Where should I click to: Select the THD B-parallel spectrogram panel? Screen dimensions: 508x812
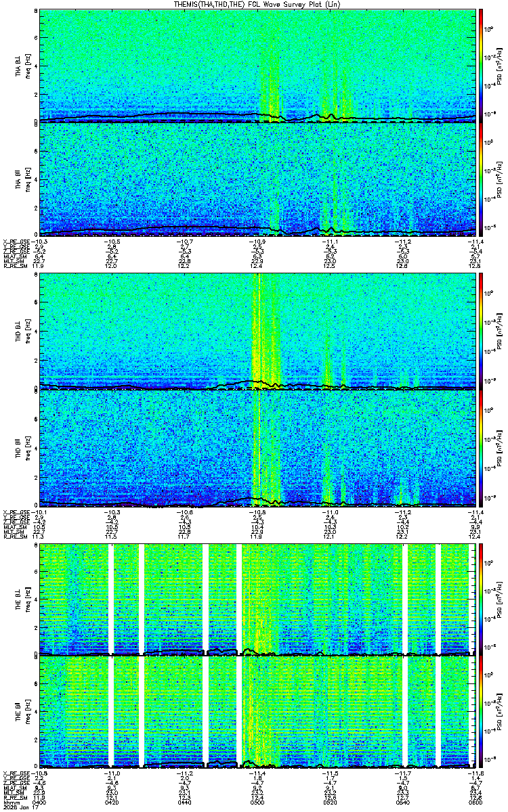click(257, 447)
